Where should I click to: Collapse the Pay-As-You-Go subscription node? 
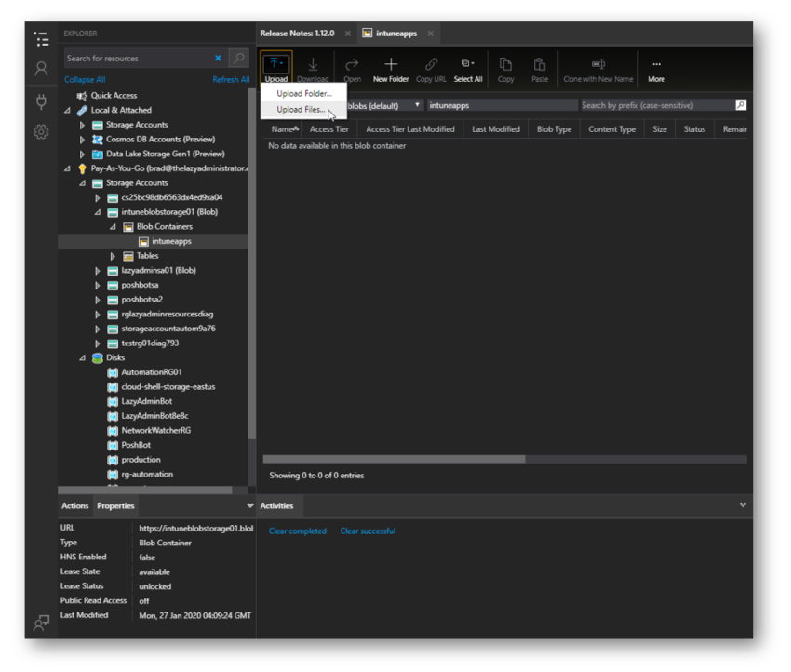68,168
